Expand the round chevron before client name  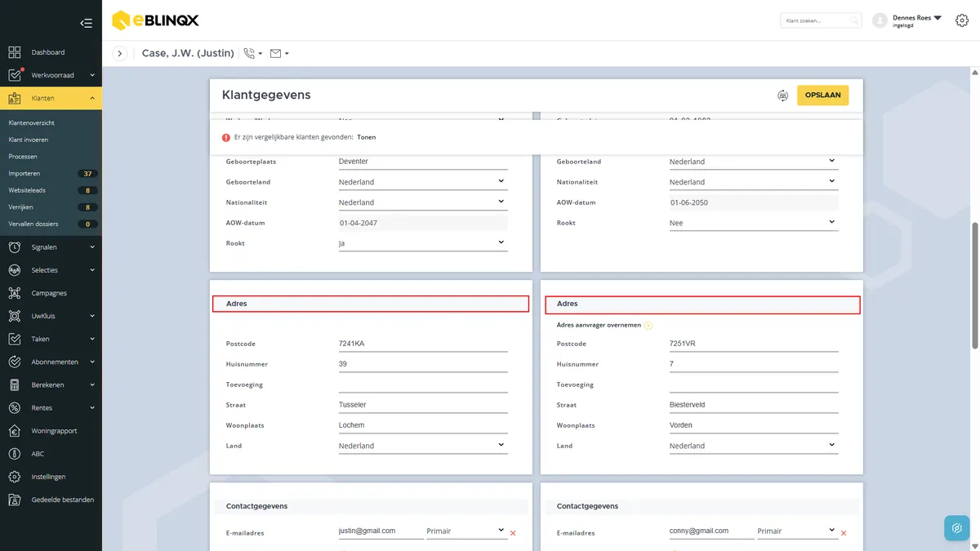point(120,54)
